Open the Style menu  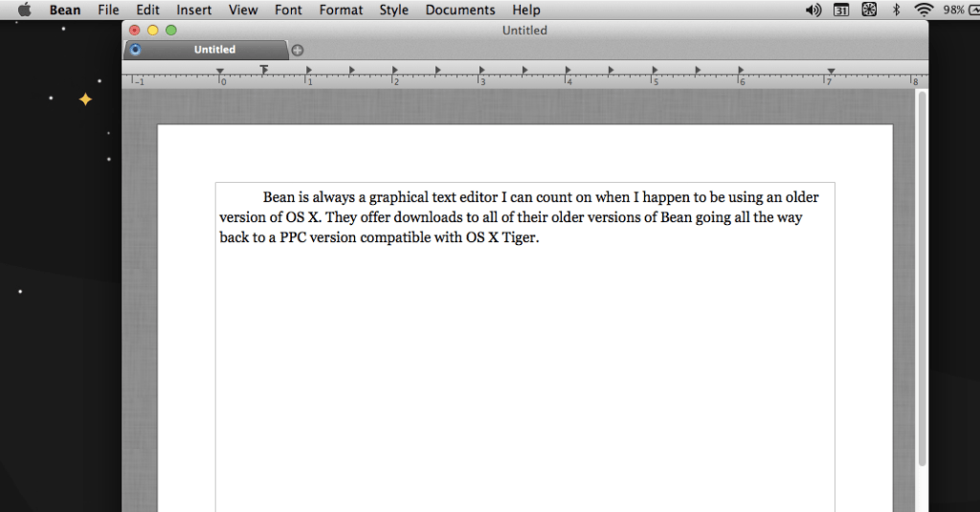(393, 10)
